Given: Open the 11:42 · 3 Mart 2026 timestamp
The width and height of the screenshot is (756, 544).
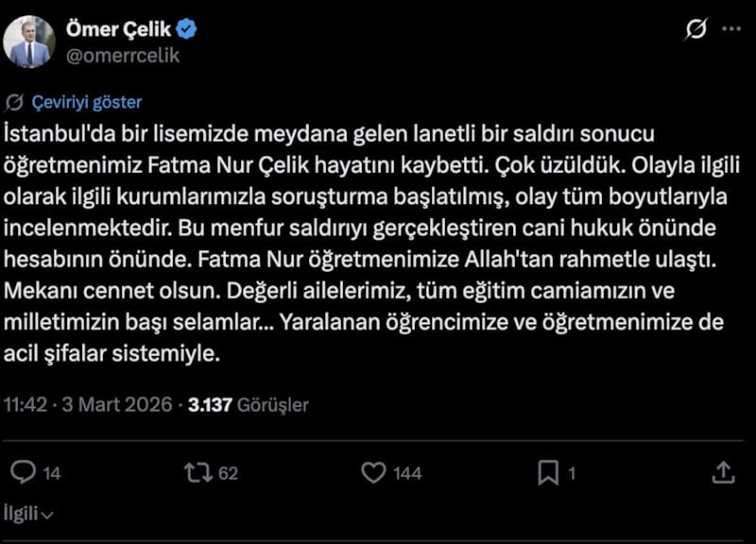Looking at the screenshot, I should 88,405.
